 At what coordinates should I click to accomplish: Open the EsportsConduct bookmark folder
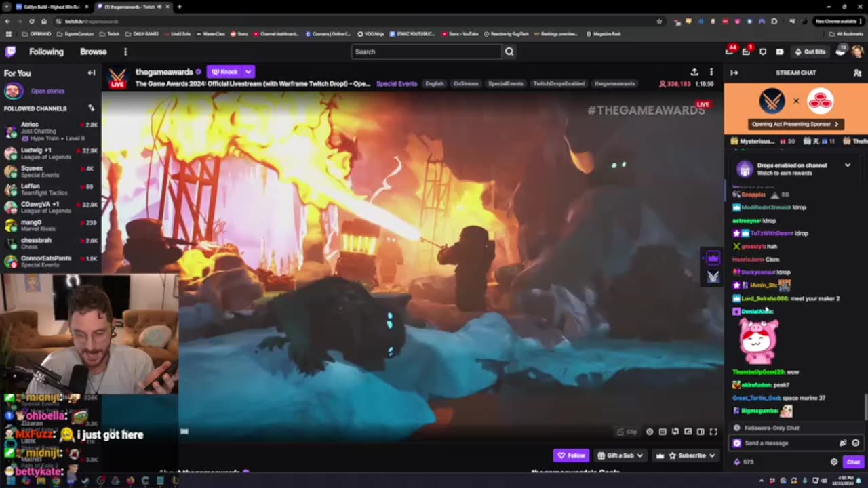coord(75,33)
